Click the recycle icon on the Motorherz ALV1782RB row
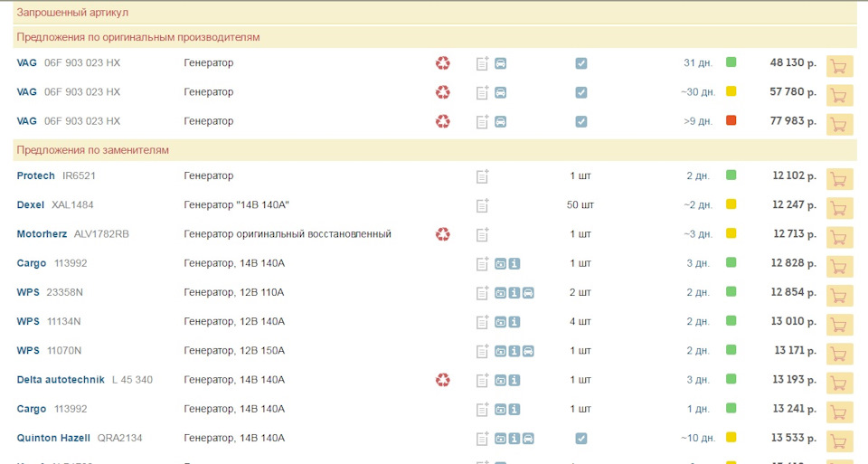Image resolution: width=868 pixels, height=464 pixels. 442,234
